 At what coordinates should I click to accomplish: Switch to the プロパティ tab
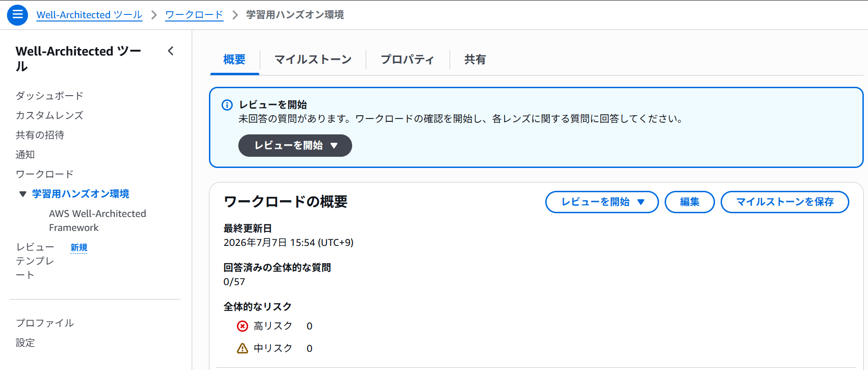(408, 60)
